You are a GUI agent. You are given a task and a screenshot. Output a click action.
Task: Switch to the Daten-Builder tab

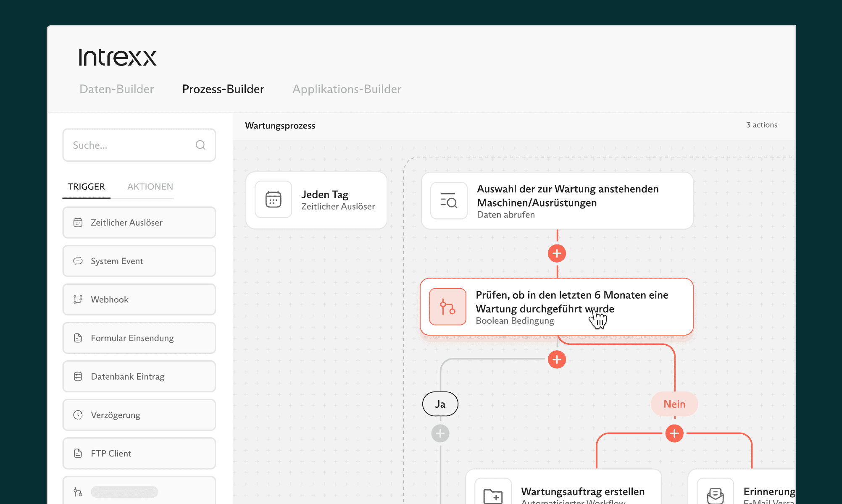click(x=117, y=89)
